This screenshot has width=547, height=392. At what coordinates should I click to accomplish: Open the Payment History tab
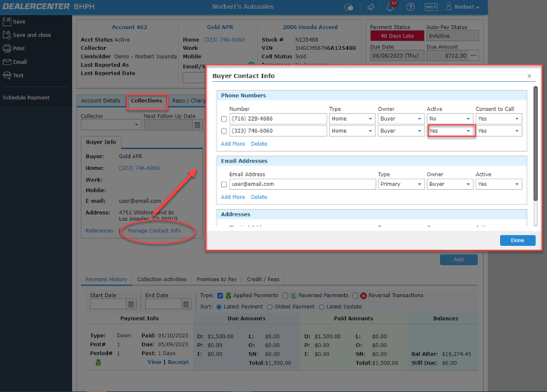[106, 280]
